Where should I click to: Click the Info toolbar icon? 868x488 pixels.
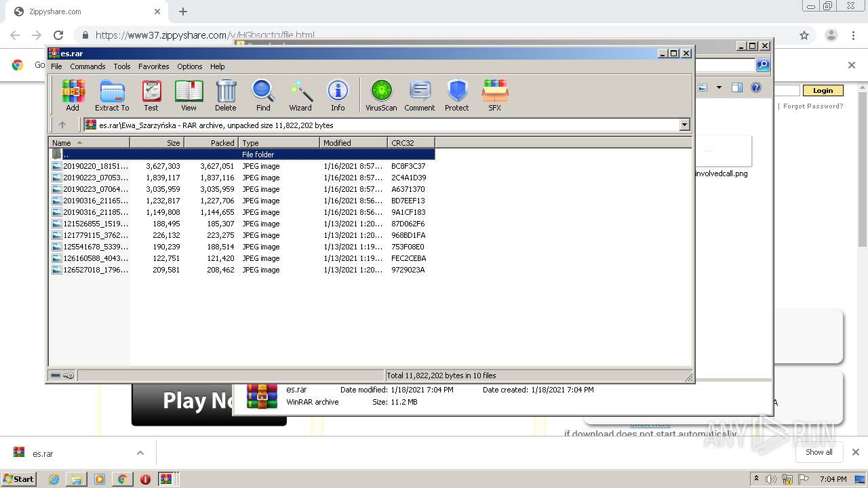[x=338, y=95]
